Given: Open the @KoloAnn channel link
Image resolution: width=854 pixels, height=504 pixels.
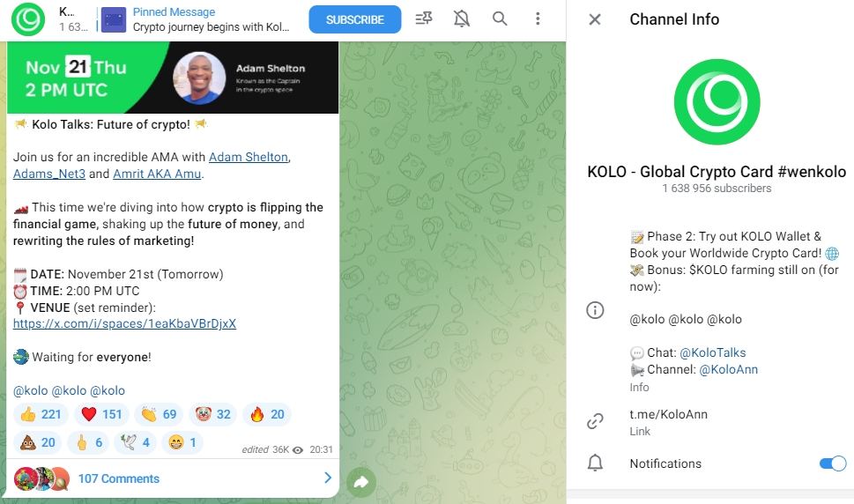Looking at the screenshot, I should tap(728, 369).
